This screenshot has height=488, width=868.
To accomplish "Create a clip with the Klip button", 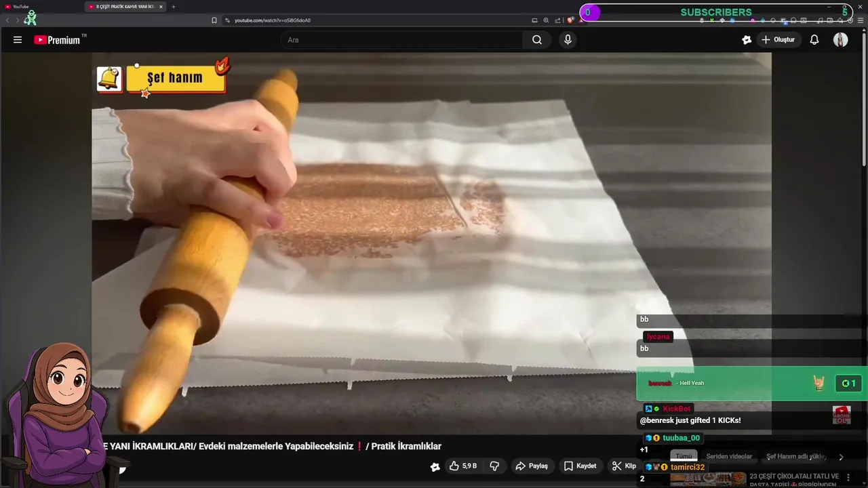I will 624,466.
